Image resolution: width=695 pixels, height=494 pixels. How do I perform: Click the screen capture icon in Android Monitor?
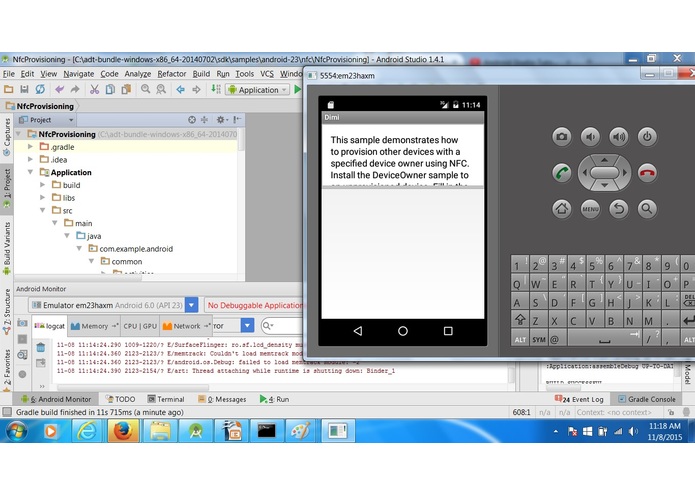[22, 323]
